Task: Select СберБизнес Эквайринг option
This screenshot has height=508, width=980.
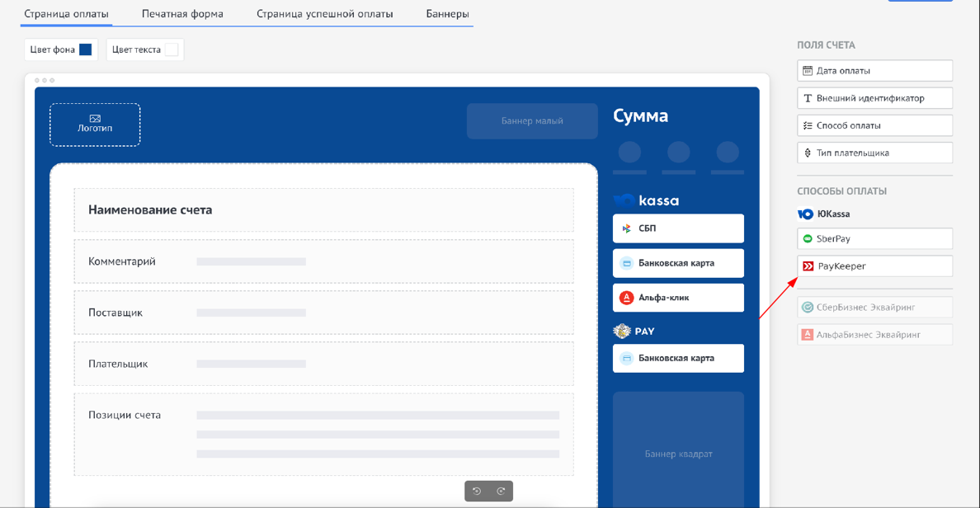Action: [x=874, y=308]
